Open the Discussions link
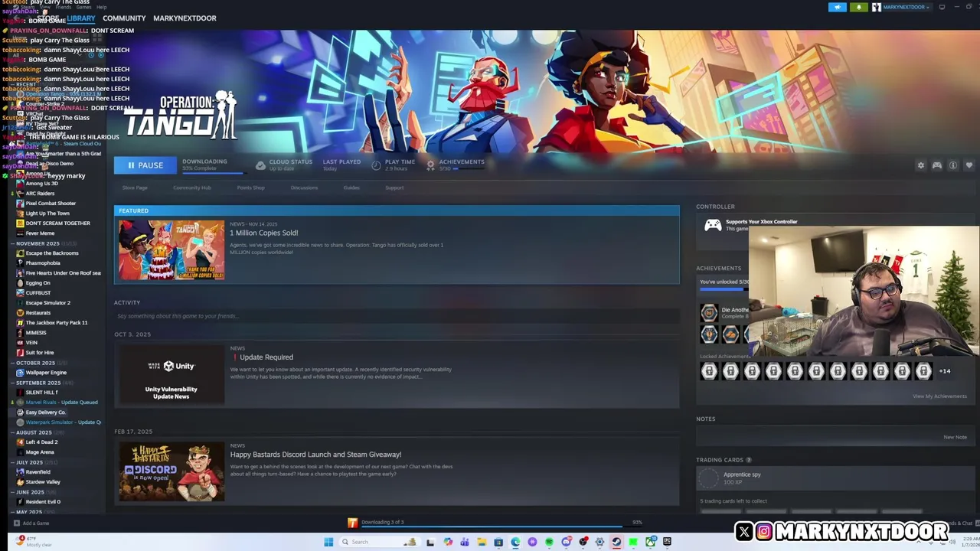 click(304, 187)
